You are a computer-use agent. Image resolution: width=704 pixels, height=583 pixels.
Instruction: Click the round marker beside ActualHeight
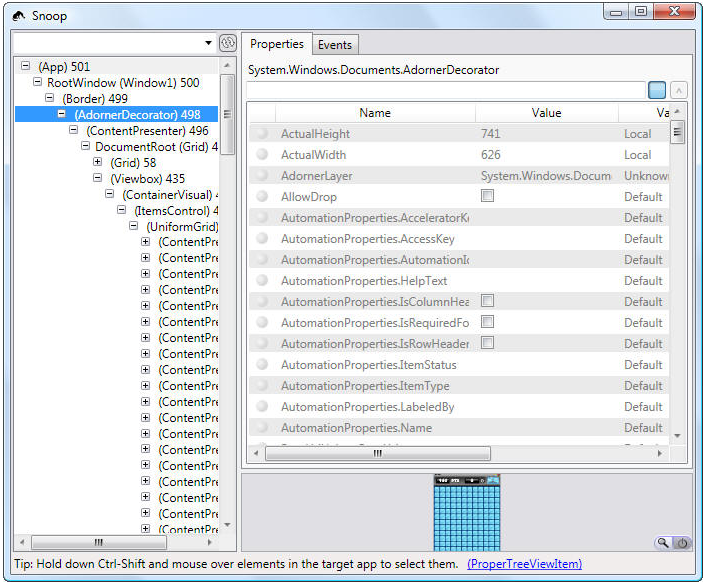pyautogui.click(x=262, y=133)
